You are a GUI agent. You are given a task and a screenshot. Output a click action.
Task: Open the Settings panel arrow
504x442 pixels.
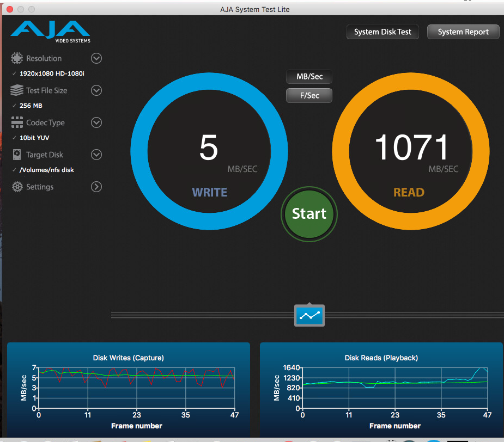click(96, 187)
